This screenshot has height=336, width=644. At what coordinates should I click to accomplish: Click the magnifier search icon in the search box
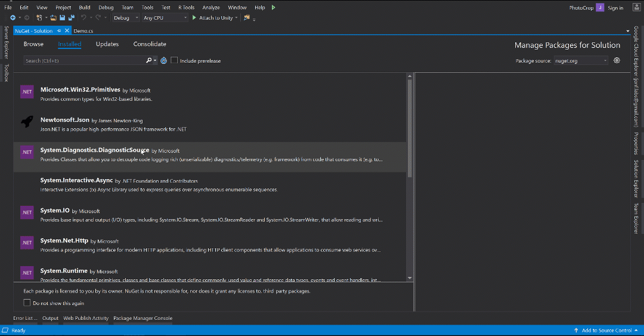[x=148, y=60]
